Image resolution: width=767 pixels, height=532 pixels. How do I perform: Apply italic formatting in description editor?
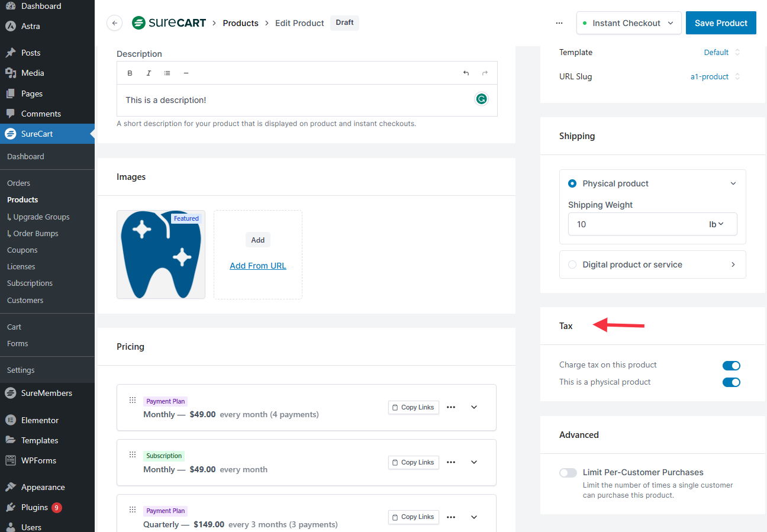(149, 73)
